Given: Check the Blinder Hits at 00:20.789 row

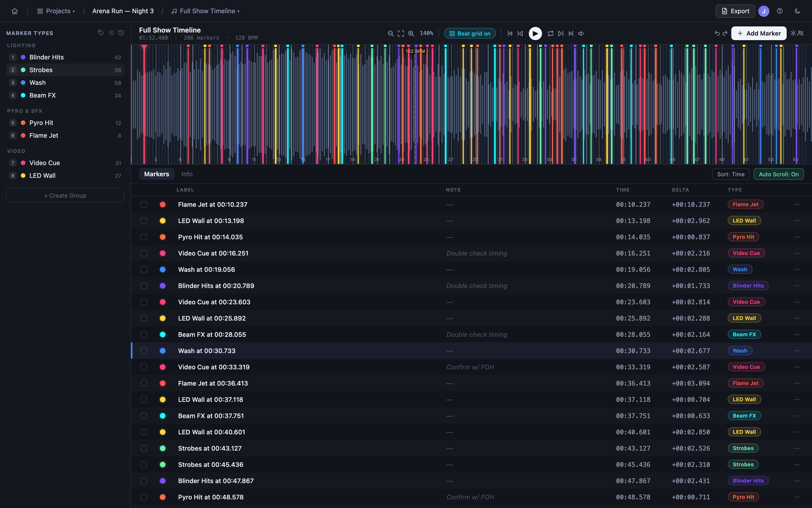Looking at the screenshot, I should click(x=144, y=285).
